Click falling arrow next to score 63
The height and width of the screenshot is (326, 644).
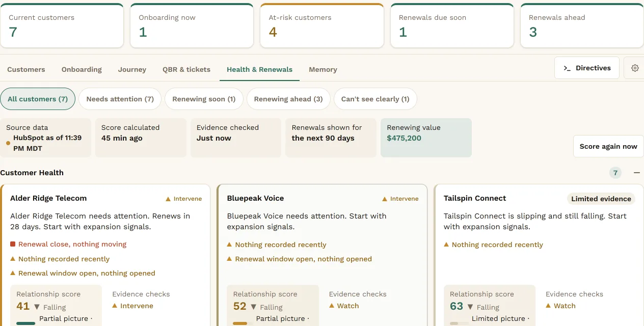[x=470, y=307]
